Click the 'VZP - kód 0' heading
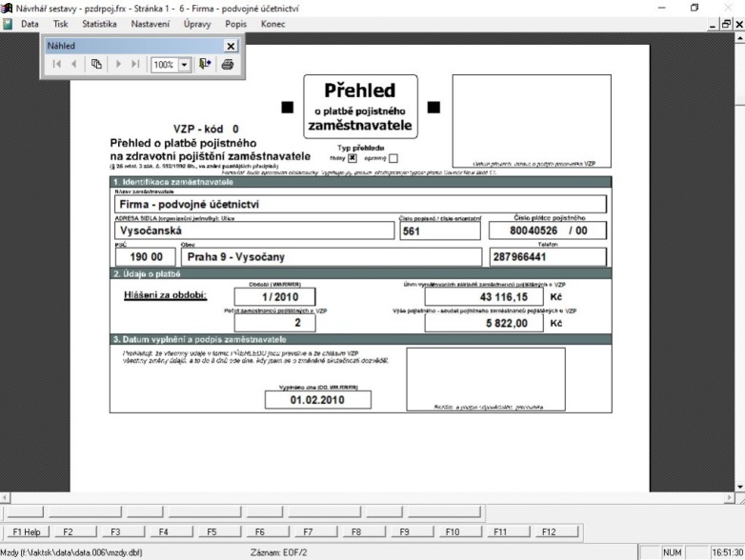 tap(206, 129)
